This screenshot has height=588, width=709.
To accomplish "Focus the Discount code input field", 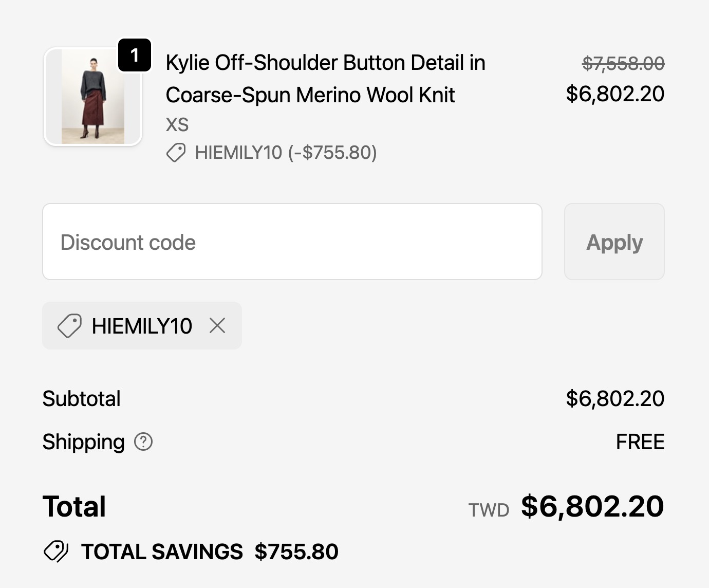I will (x=292, y=242).
